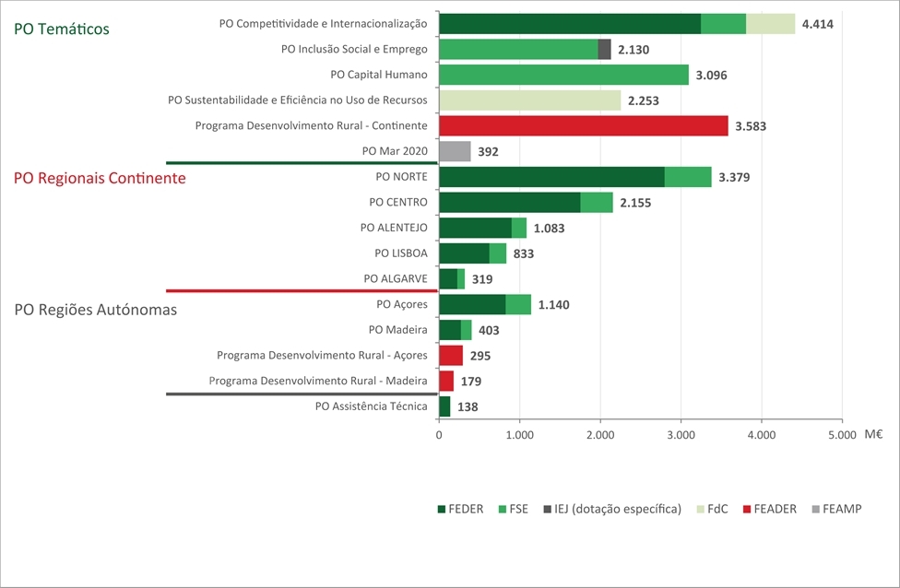
Task: Select the PO ALENTEJO axis label
Action: [x=395, y=228]
